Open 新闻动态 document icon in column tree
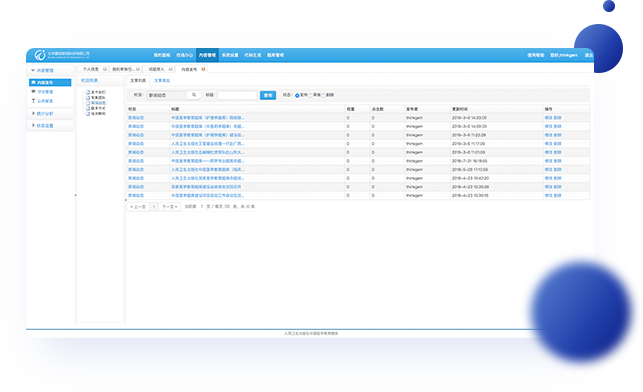The width and height of the screenshot is (643, 392). pos(88,103)
